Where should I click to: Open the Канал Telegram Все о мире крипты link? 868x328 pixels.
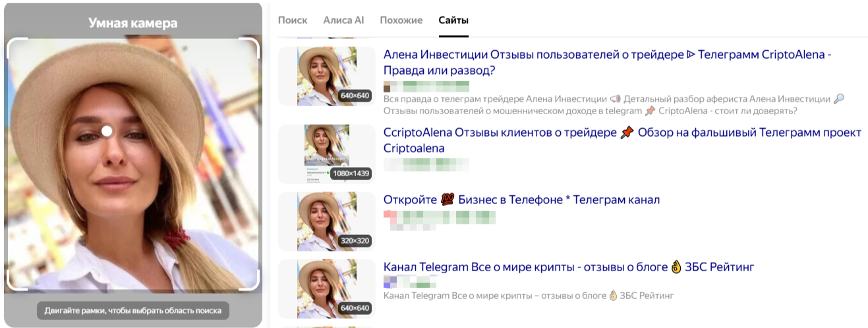point(569,267)
